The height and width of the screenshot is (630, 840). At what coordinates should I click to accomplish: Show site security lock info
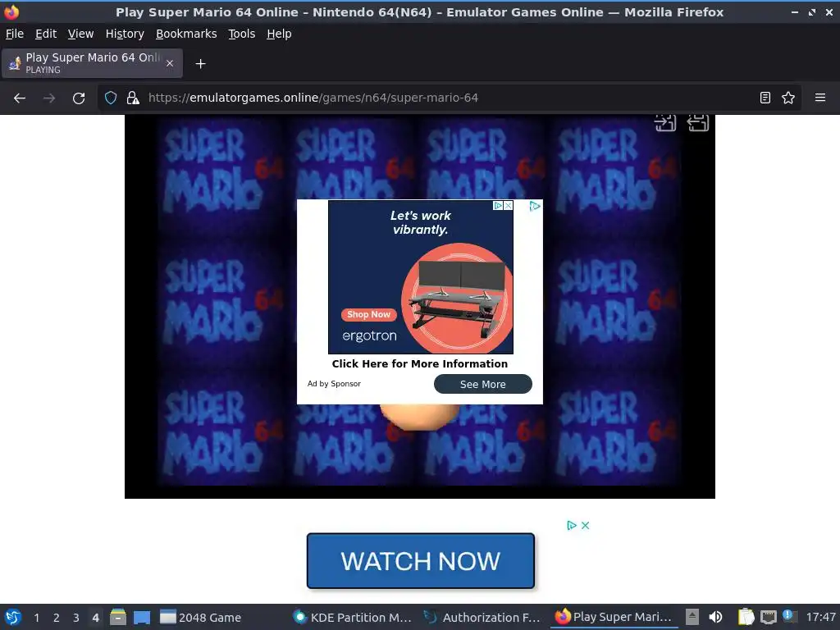(x=133, y=98)
